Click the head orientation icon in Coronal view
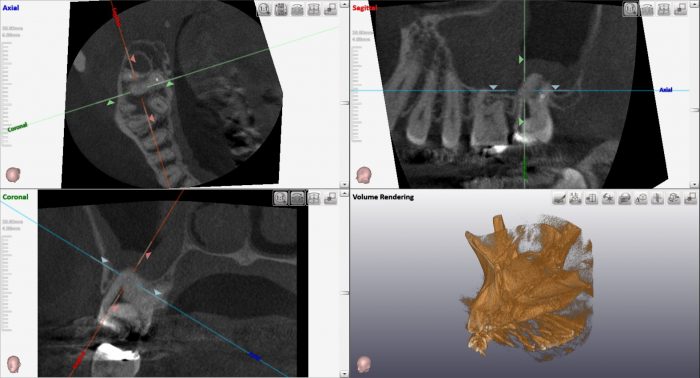Image resolution: width=700 pixels, height=378 pixels. [13, 365]
